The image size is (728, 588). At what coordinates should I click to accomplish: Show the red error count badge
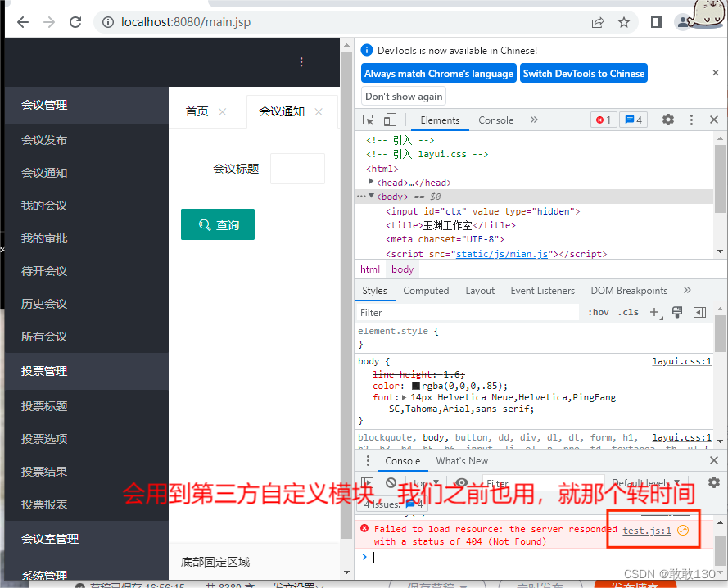pos(604,120)
